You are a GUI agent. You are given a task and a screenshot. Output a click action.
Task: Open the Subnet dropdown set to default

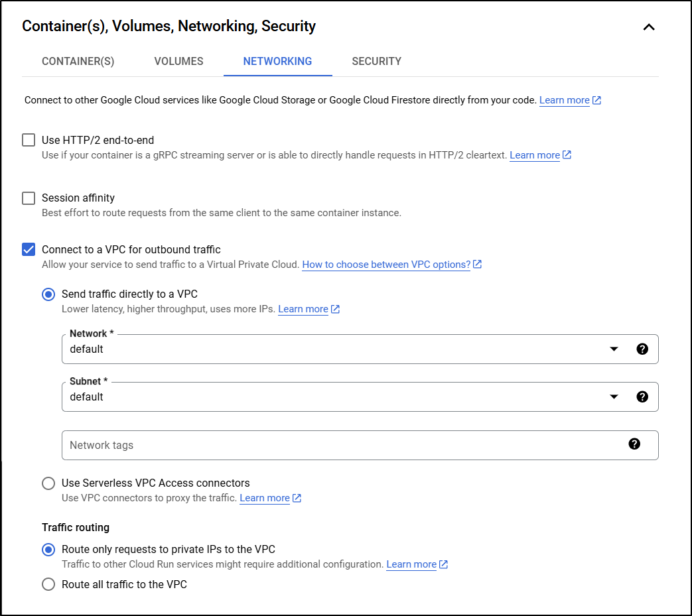click(x=360, y=397)
